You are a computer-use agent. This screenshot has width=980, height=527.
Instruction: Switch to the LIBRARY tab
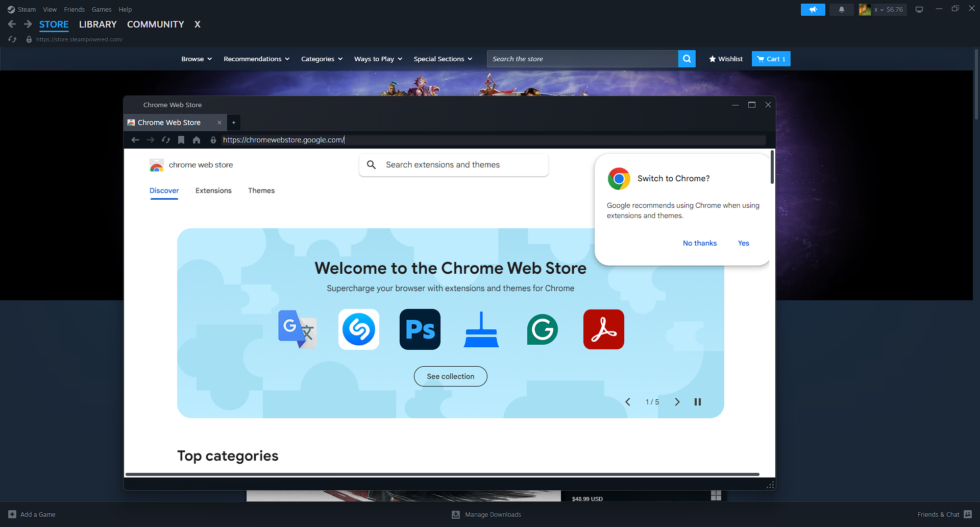coord(98,24)
